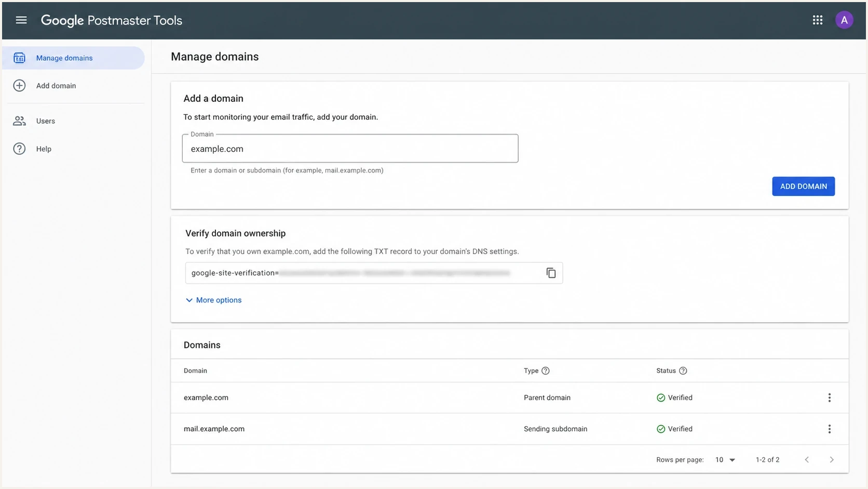This screenshot has width=868, height=489.
Task: Click the Domains table heading
Action: (x=202, y=345)
